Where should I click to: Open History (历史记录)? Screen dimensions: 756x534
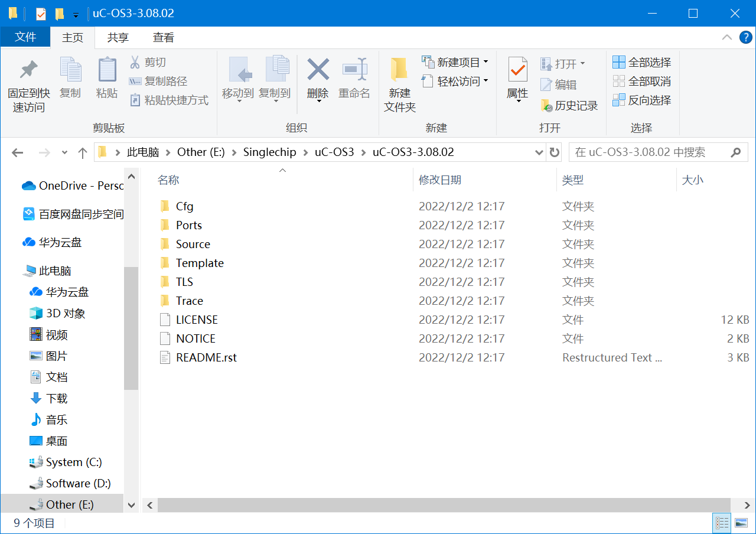click(569, 106)
